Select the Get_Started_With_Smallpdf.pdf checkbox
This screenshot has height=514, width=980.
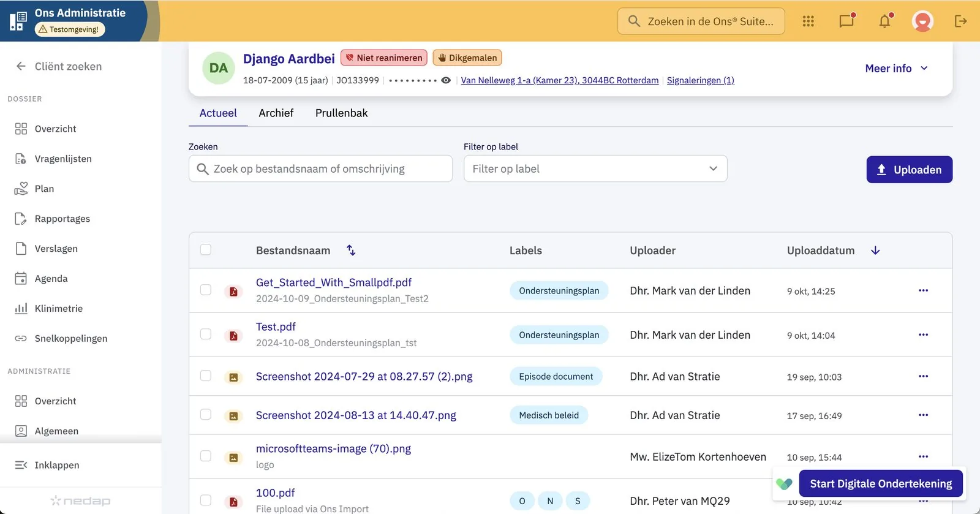pos(206,290)
